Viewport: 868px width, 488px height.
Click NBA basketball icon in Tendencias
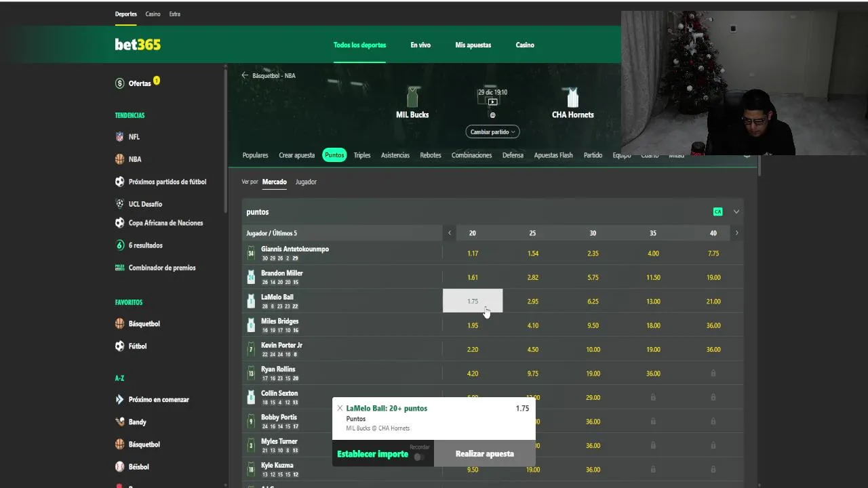point(120,159)
